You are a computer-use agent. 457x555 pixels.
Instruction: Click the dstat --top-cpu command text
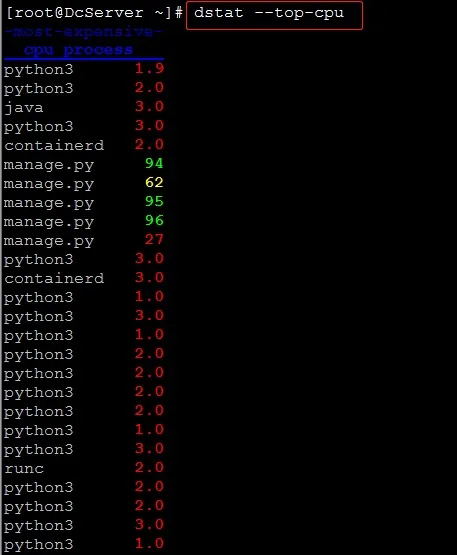tap(269, 13)
